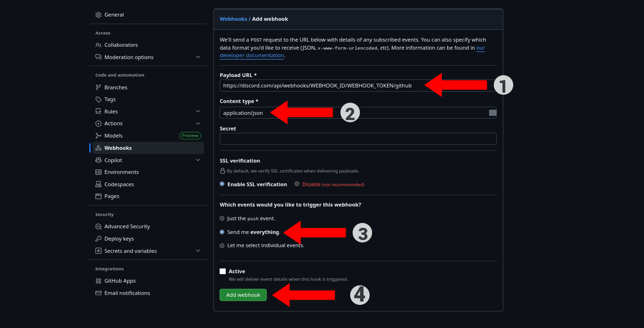This screenshot has width=644, height=328.
Task: Click the green Add webhook button
Action: [243, 295]
